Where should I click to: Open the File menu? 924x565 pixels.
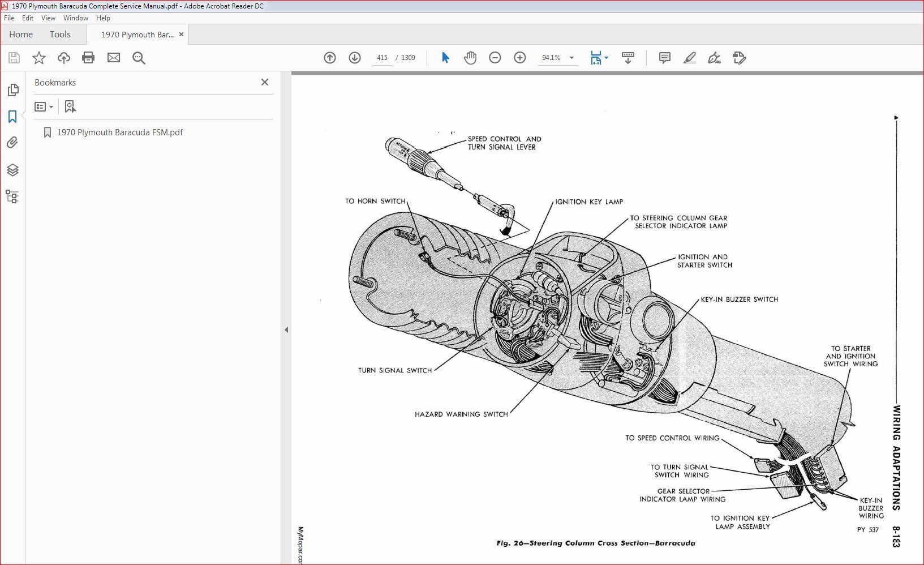9,18
